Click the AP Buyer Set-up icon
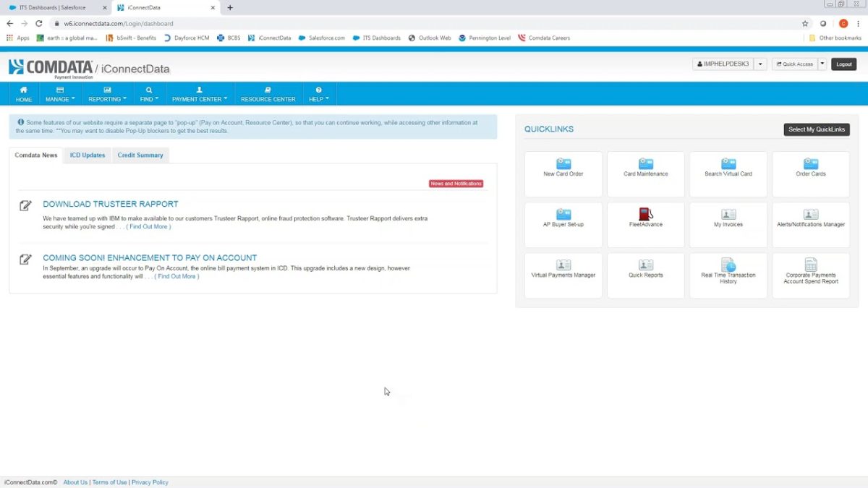The image size is (868, 488). click(x=563, y=224)
